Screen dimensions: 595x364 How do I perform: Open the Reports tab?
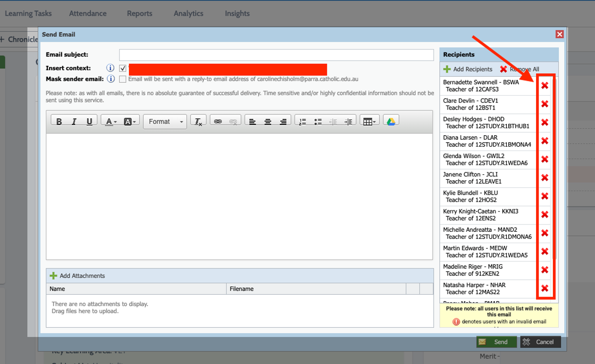[x=139, y=13]
